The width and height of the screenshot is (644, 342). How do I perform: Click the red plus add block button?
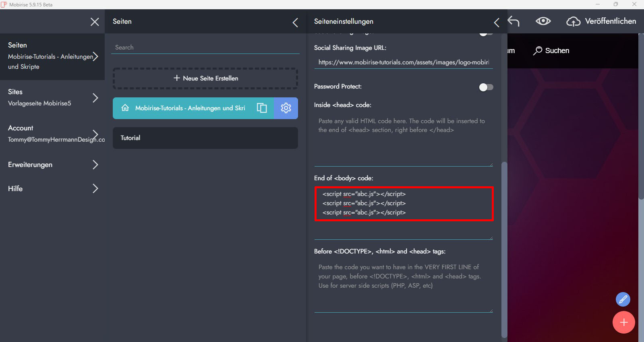tap(623, 322)
